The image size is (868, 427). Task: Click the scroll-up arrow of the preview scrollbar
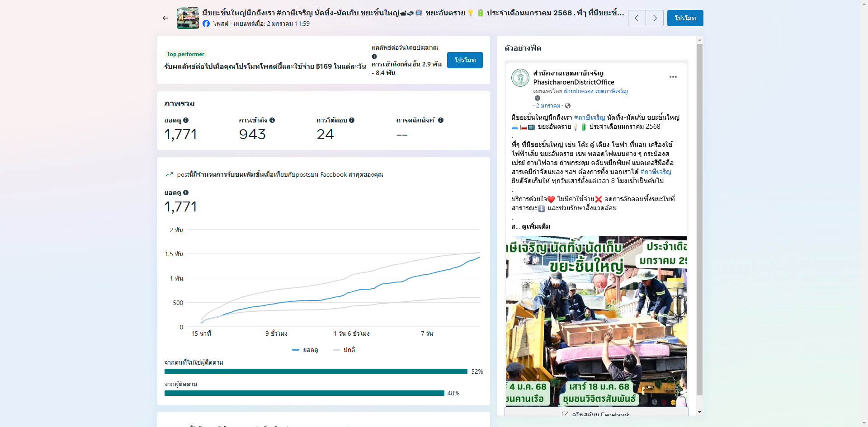tap(699, 40)
